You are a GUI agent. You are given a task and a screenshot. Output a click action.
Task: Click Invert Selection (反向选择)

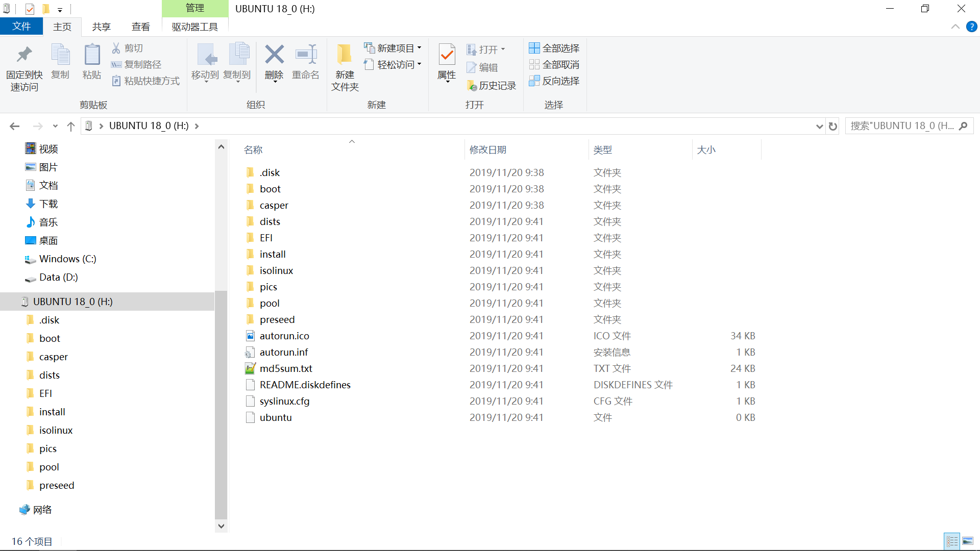click(554, 81)
